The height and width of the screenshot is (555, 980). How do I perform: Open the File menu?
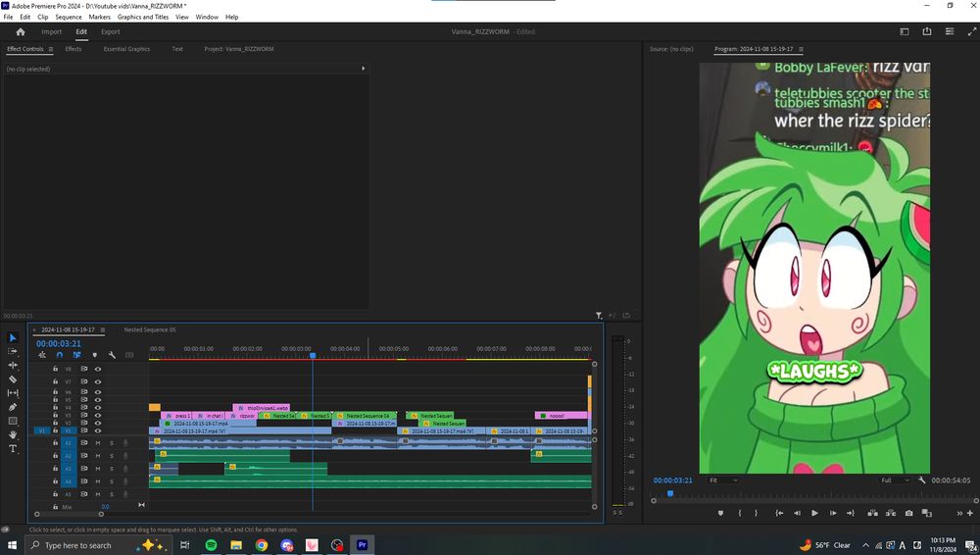pos(8,17)
